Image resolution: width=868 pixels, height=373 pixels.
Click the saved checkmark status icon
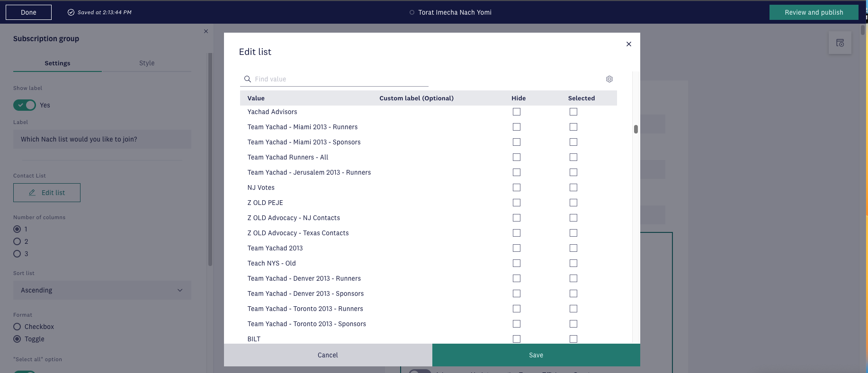[71, 12]
